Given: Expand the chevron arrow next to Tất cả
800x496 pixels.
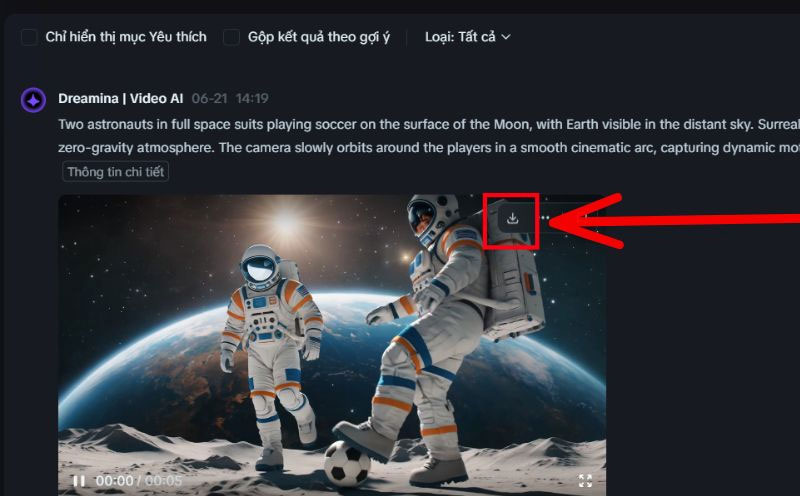Looking at the screenshot, I should pos(506,37).
